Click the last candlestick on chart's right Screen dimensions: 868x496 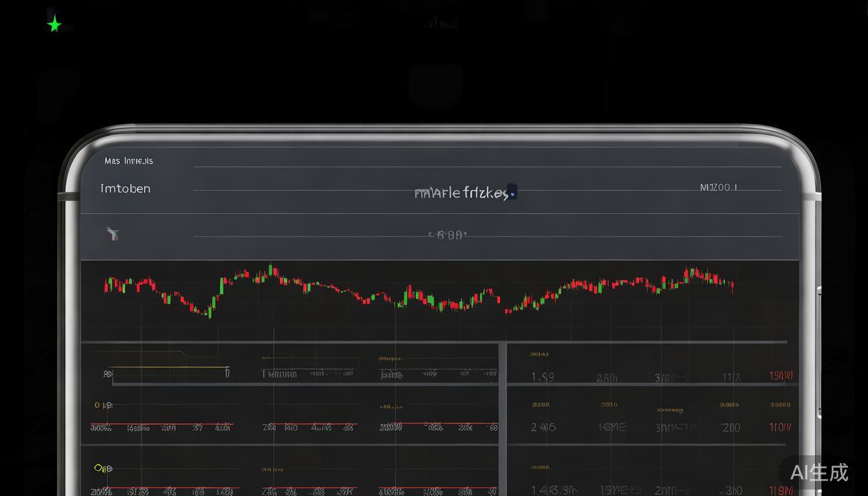click(x=732, y=285)
